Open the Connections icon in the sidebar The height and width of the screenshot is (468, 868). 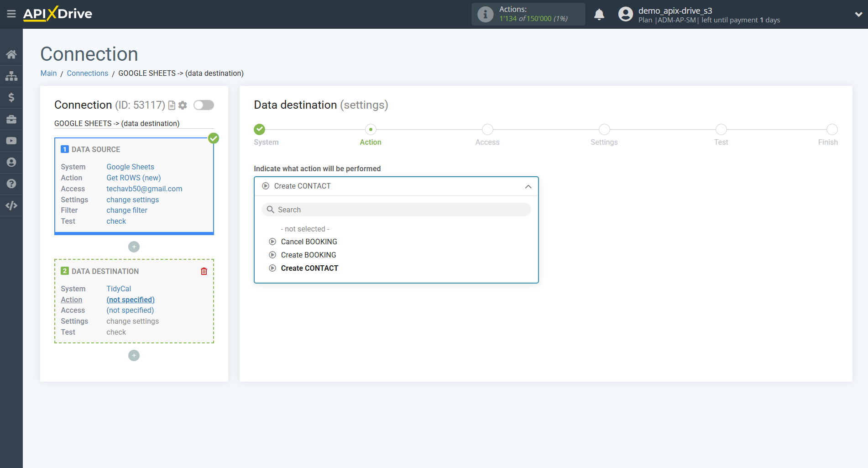[x=11, y=75]
